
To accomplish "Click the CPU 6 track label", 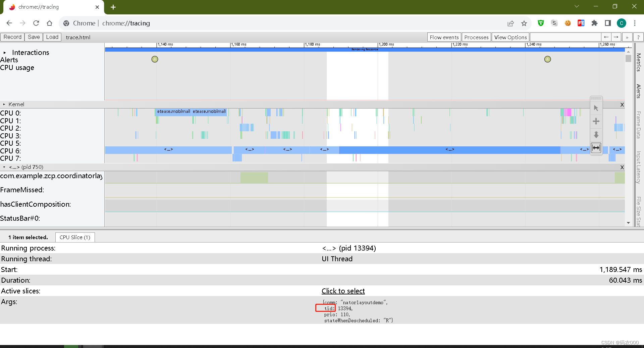I will pos(10,151).
